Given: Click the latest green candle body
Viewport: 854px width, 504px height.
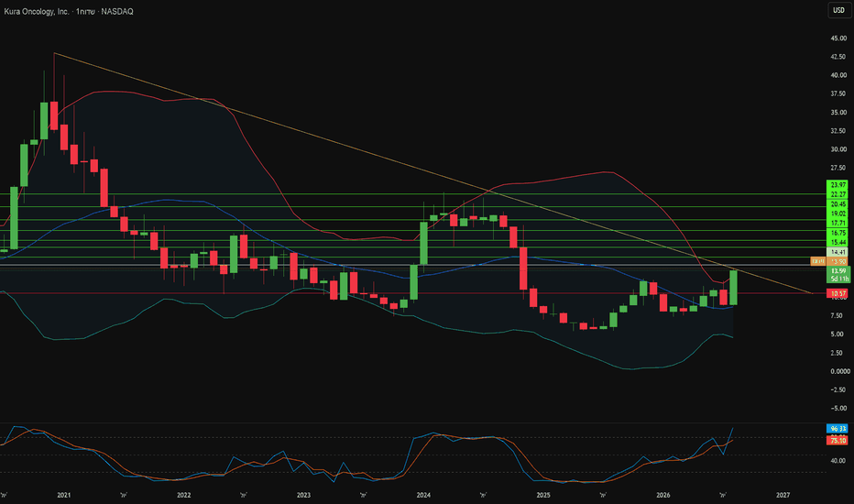Looking at the screenshot, I should 734,287.
